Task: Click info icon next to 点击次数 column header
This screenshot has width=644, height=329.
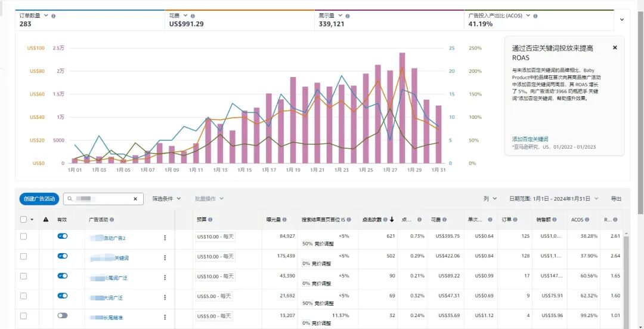Action: 385,220
